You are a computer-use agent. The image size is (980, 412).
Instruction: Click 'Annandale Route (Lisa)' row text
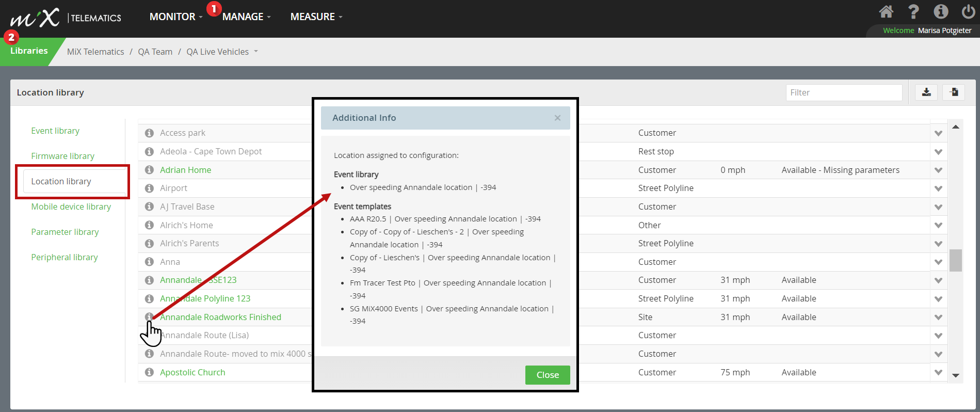click(205, 335)
